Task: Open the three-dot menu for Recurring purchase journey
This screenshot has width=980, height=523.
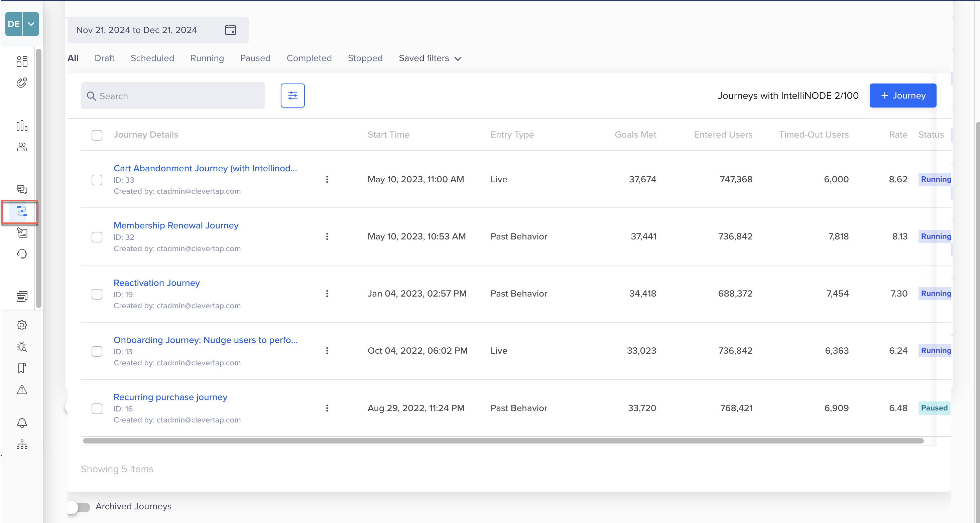Action: [327, 408]
